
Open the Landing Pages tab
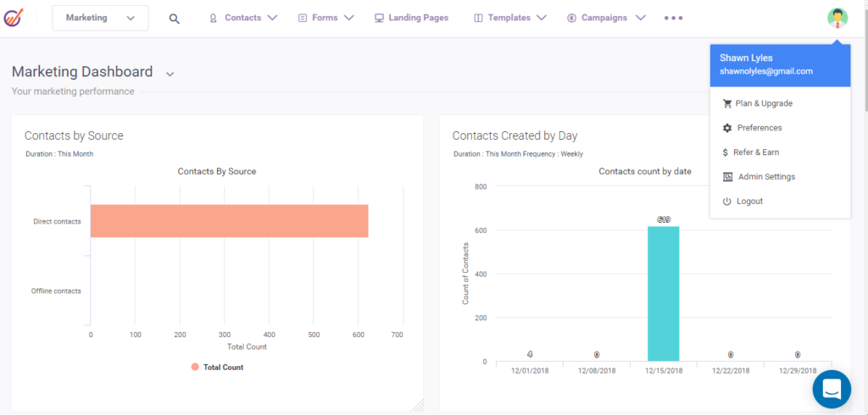point(411,18)
